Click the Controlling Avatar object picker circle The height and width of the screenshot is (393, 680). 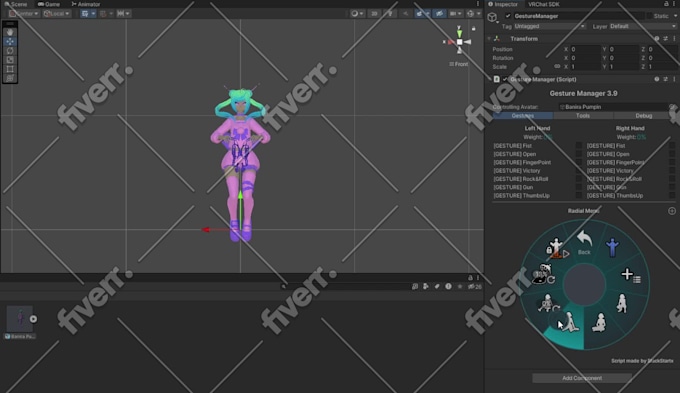pyautogui.click(x=672, y=107)
